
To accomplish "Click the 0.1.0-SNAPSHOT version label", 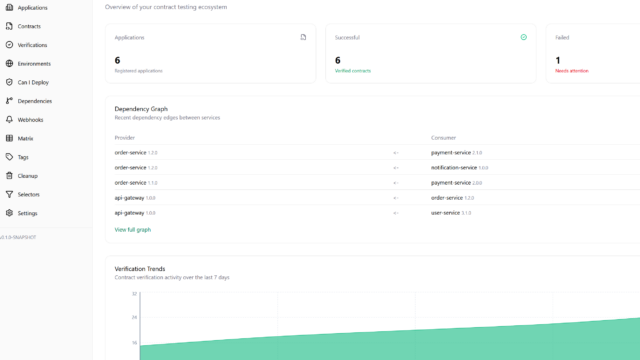I will click(18, 237).
